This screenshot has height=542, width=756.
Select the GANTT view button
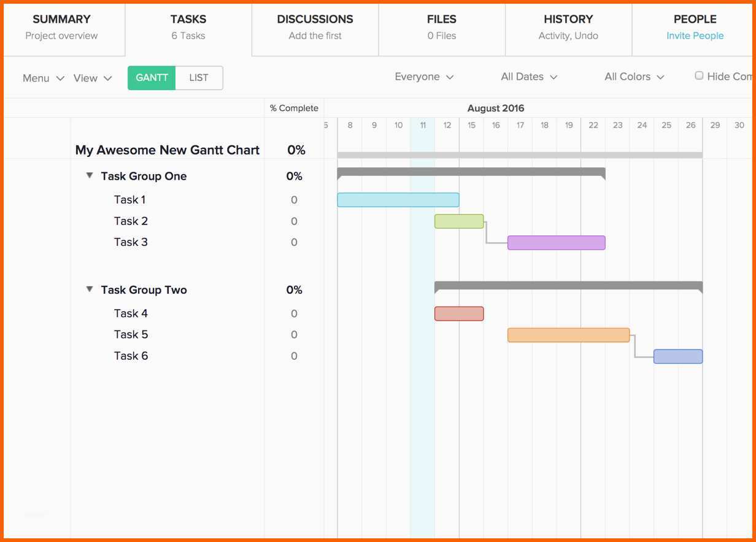tap(152, 78)
